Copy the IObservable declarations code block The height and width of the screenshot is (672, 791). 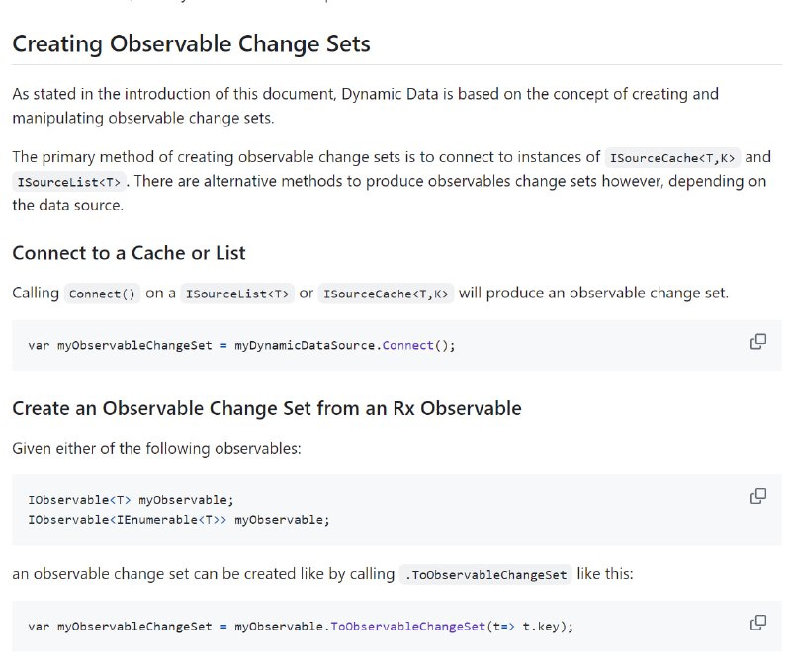coord(757,496)
